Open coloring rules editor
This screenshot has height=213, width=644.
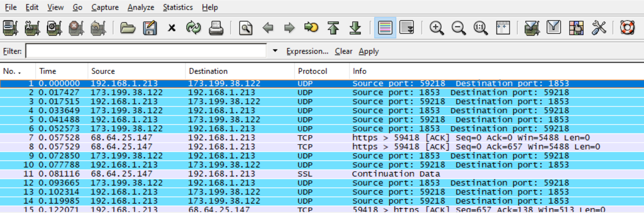pyautogui.click(x=576, y=28)
